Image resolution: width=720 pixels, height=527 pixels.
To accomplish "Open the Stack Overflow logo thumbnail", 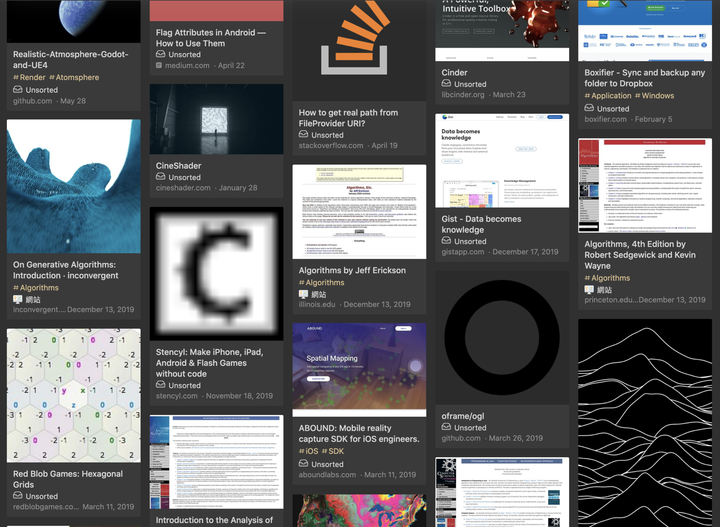I will click(x=359, y=50).
